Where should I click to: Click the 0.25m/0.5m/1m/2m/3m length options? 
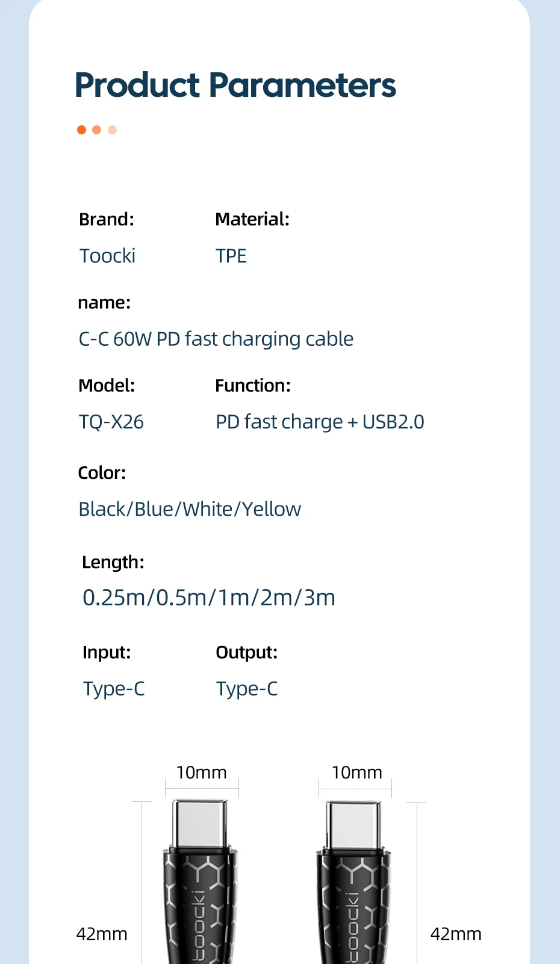coord(209,598)
